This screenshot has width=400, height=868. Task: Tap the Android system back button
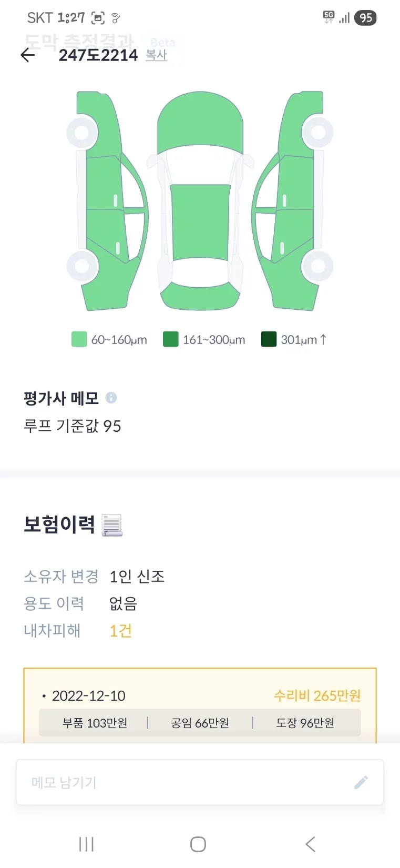[x=311, y=844]
